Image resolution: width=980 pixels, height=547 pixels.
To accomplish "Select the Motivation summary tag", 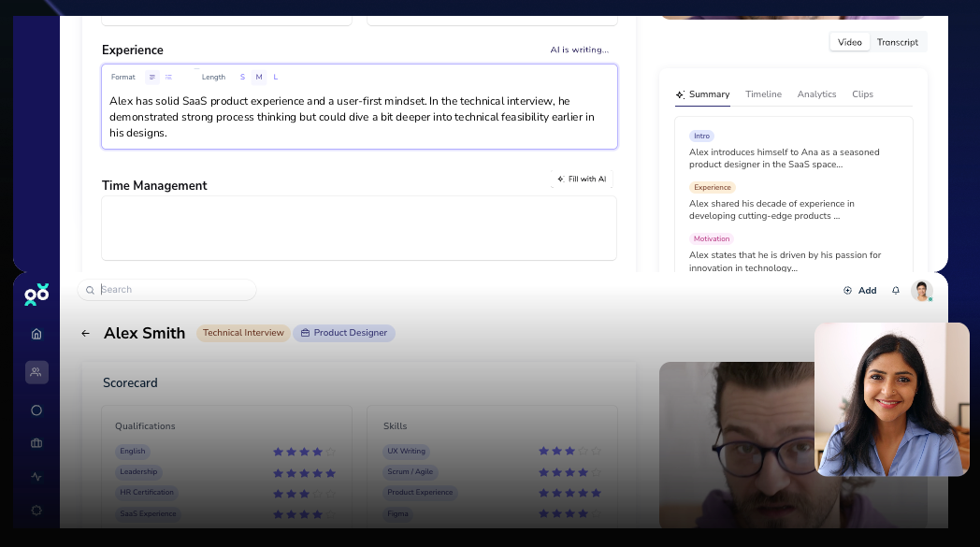I will pyautogui.click(x=712, y=238).
